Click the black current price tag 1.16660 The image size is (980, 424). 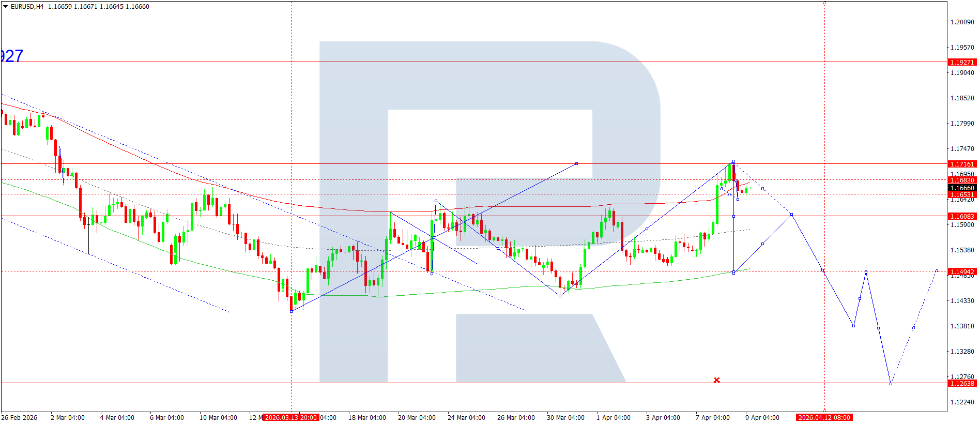[962, 188]
